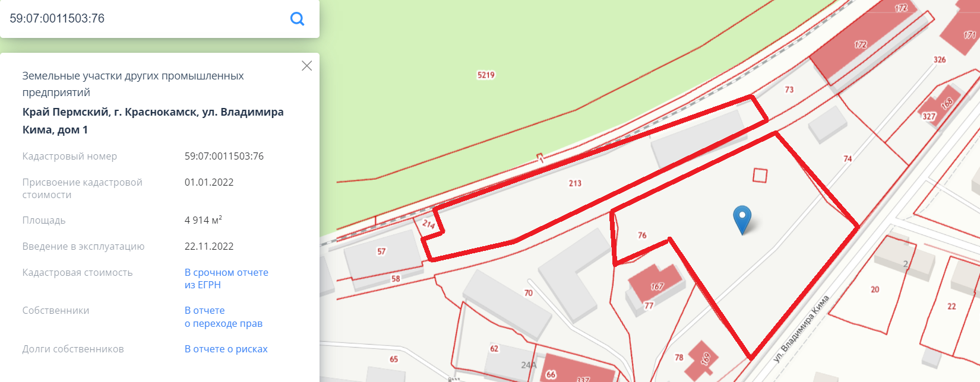The height and width of the screenshot is (382, 980).
Task: Open the 'В срочном отчете из ЕГРН' link
Action: 226,279
